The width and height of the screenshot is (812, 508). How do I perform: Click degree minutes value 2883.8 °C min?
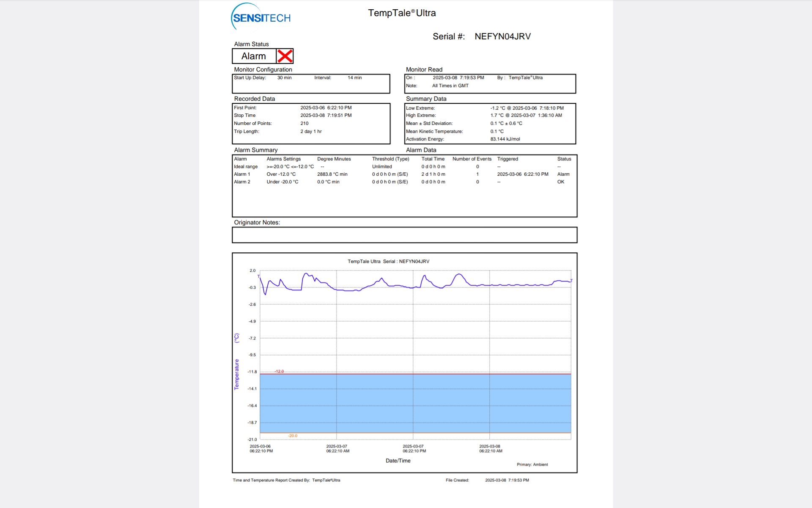(x=332, y=174)
